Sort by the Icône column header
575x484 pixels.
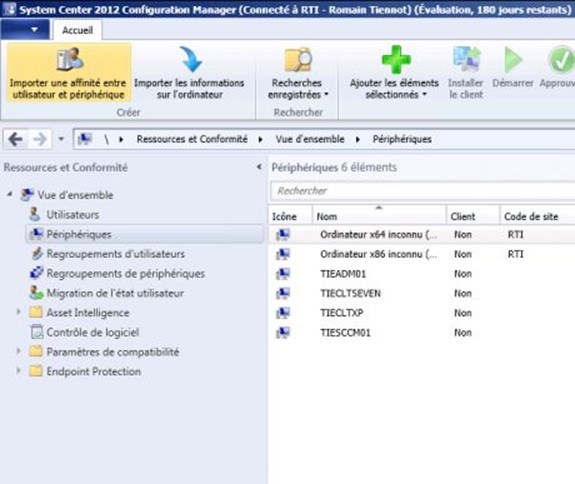pyautogui.click(x=290, y=216)
